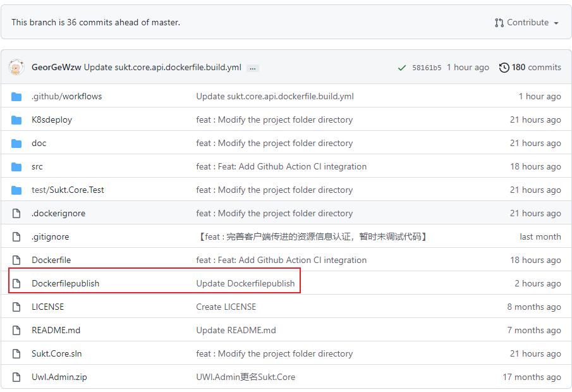The height and width of the screenshot is (392, 572).
Task: Click the K8sdeploy folder icon
Action: click(x=16, y=120)
